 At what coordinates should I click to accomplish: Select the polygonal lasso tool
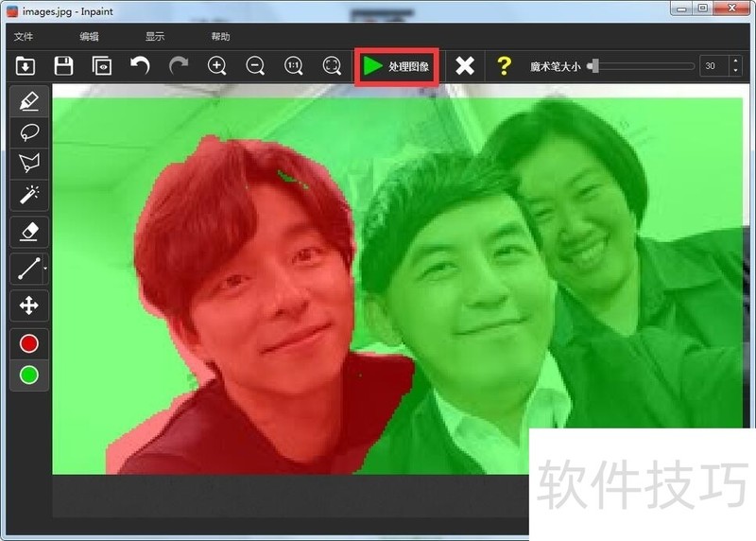pos(29,163)
